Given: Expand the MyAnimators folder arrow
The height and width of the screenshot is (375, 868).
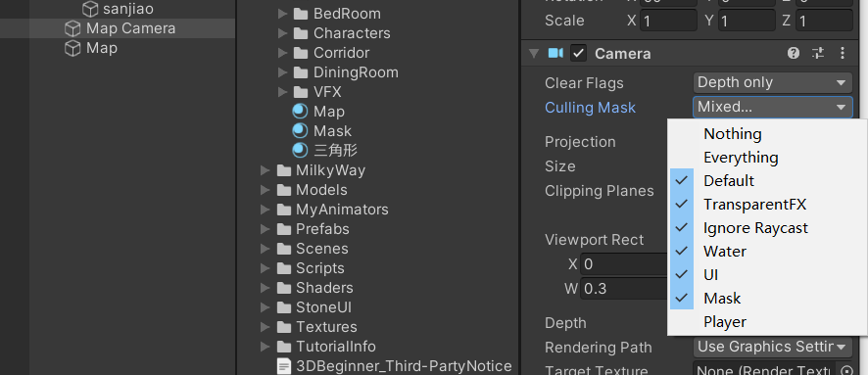Looking at the screenshot, I should point(265,210).
